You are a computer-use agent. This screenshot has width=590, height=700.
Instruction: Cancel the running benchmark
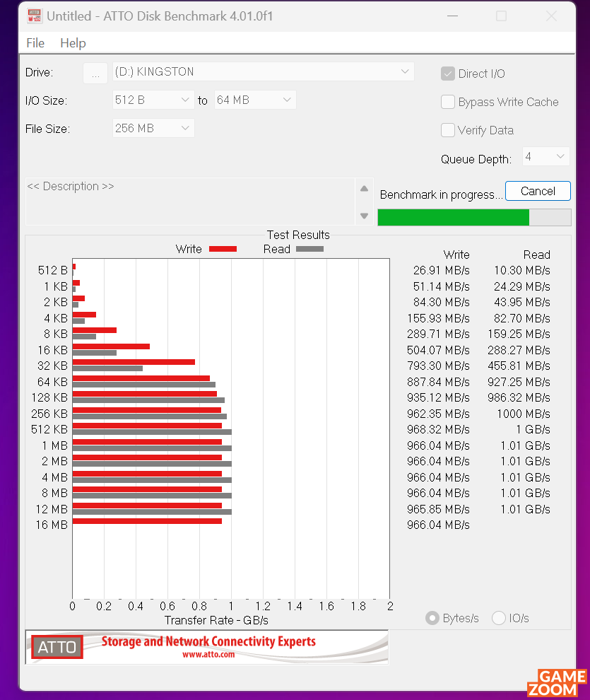[x=538, y=191]
